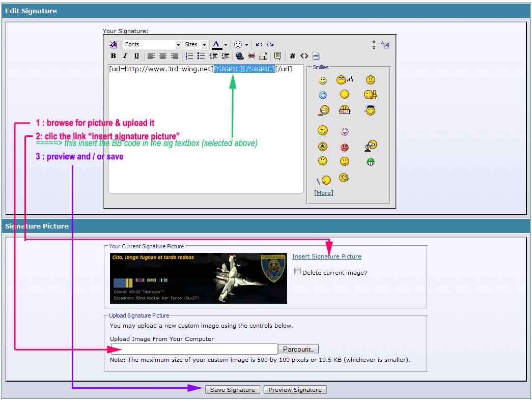Insert an unordered bullet list
The image size is (532, 402).
point(201,56)
